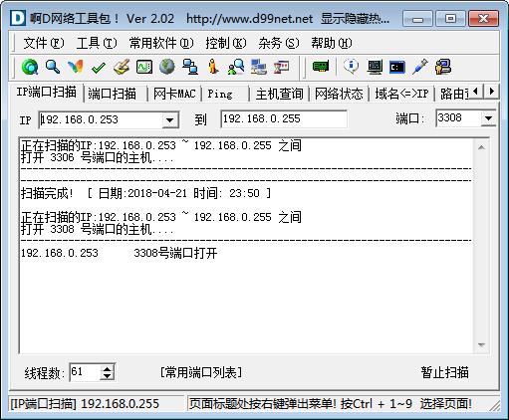Click the 打开 3306 号端口的主机 line

97,157
